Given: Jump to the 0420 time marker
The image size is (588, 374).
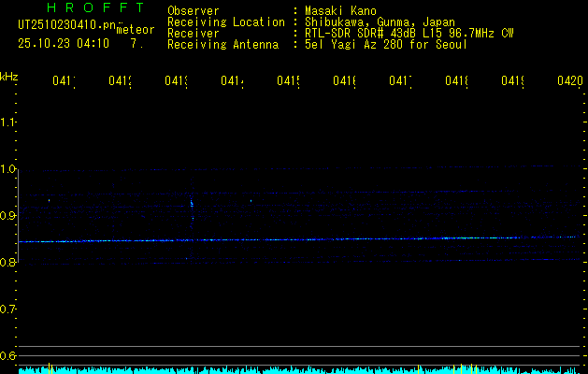Looking at the screenshot, I should tap(569, 82).
